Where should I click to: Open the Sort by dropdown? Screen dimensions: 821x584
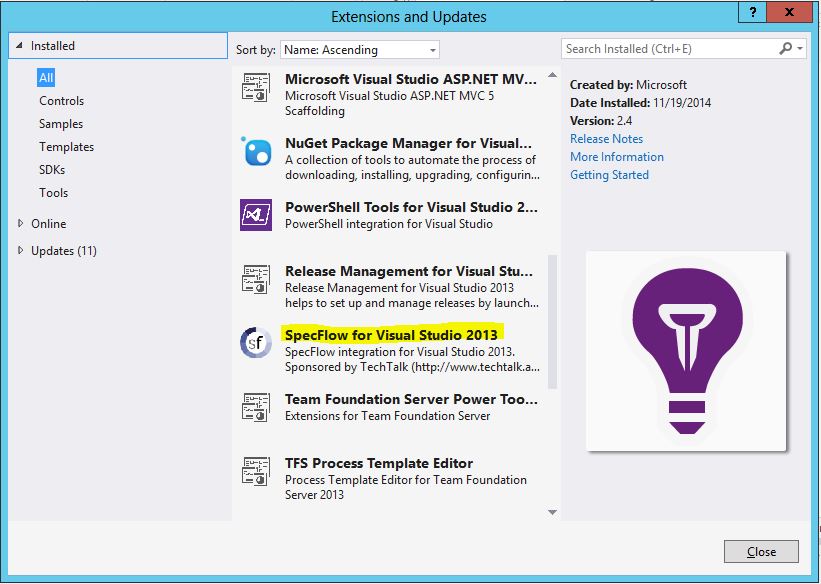click(x=360, y=50)
